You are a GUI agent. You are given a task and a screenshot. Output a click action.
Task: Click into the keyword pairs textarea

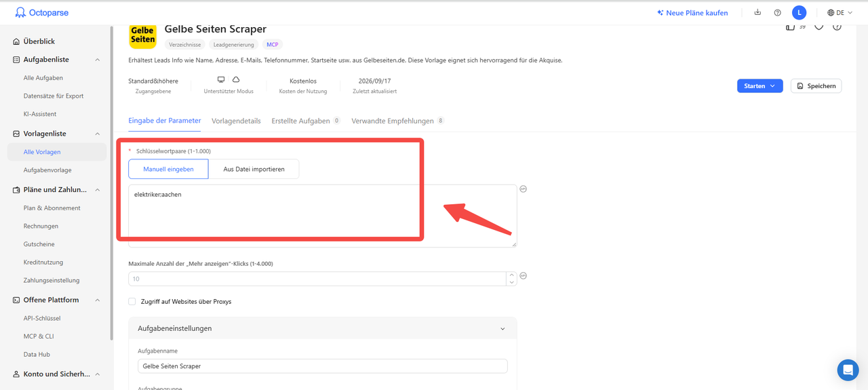click(x=323, y=216)
